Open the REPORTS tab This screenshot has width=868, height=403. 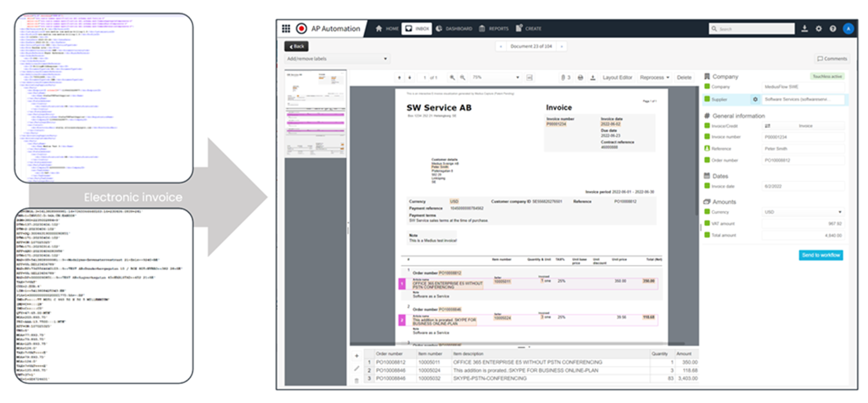pyautogui.click(x=493, y=29)
